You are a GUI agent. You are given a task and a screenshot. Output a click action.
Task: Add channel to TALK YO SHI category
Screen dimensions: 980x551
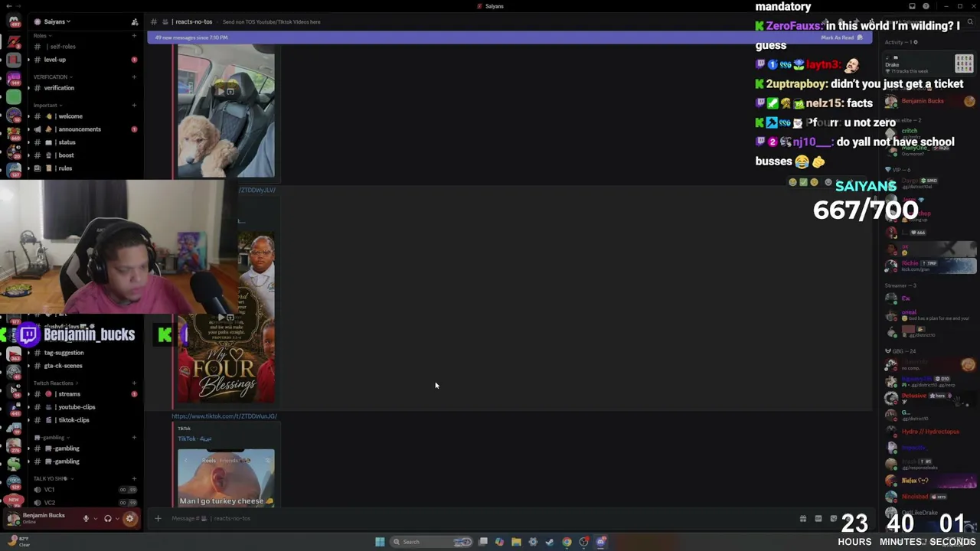pos(134,478)
